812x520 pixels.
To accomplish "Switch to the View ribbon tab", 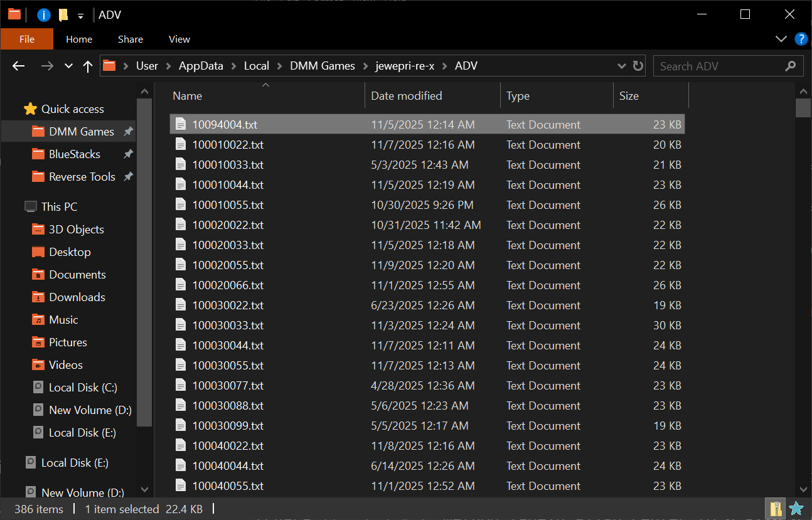I will [x=179, y=39].
